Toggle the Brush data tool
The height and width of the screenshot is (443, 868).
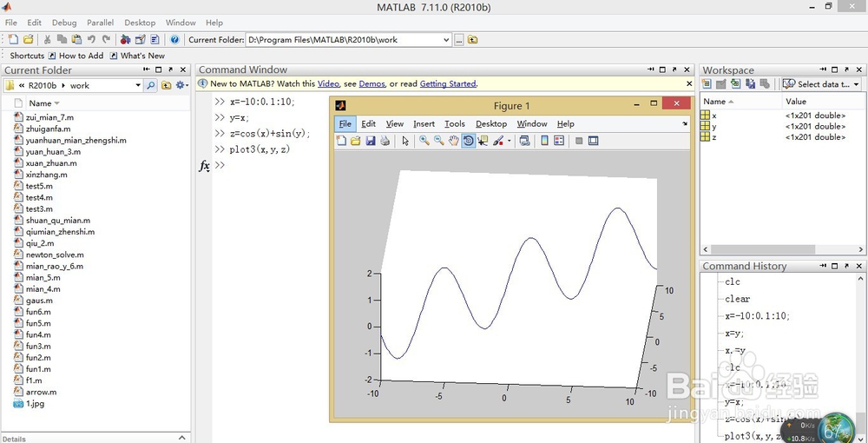pos(498,141)
